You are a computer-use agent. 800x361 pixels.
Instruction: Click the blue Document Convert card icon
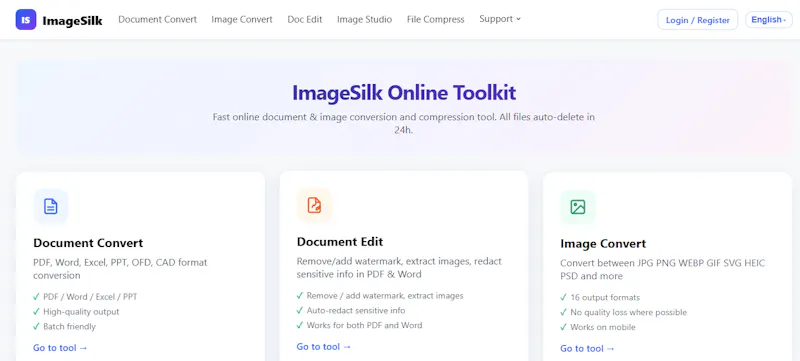[x=51, y=207]
